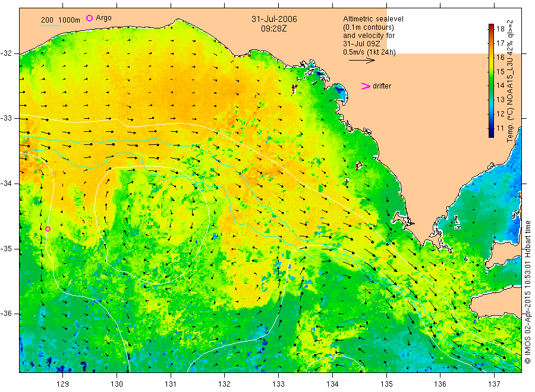Click the colorbar value label '13'
This screenshot has width=535, height=392.
pyautogui.click(x=500, y=100)
